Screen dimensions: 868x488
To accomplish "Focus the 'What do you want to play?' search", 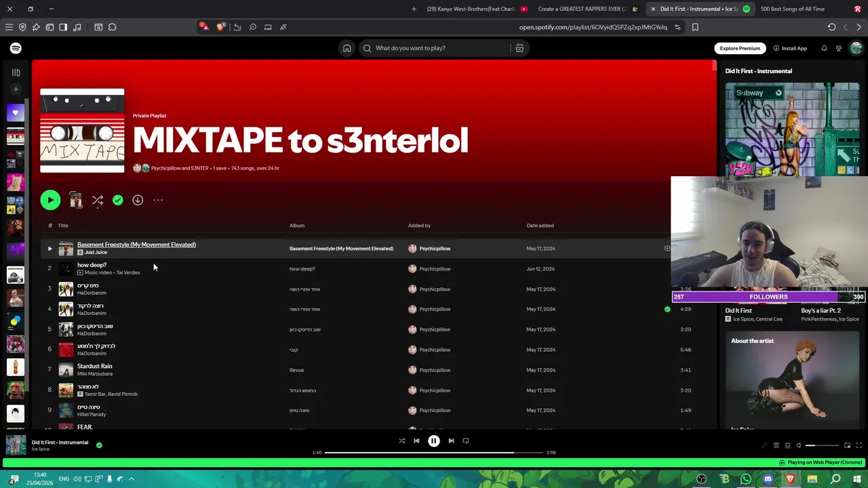I will pos(434,48).
